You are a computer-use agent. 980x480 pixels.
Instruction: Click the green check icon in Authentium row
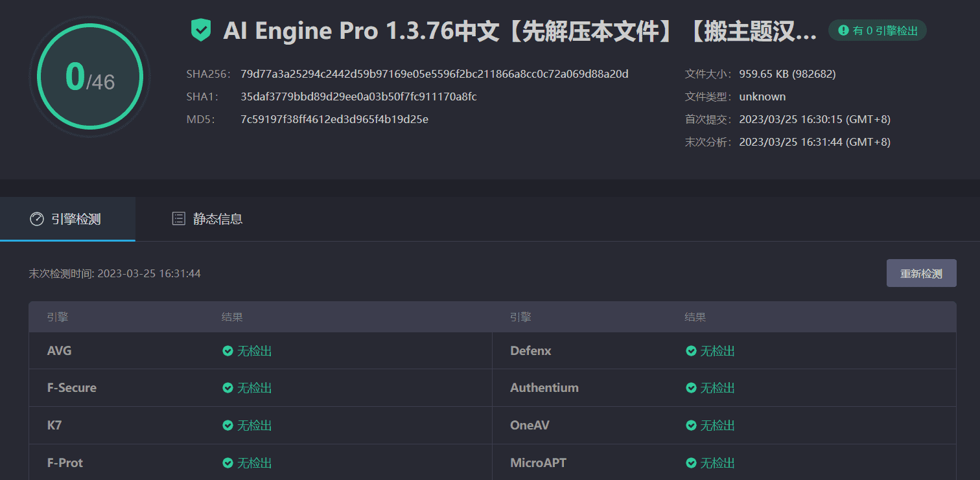pos(691,388)
